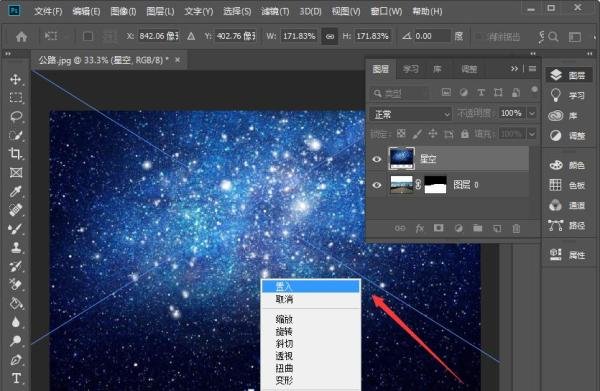Viewport: 600px width, 391px height.
Task: Toggle maintain aspect ratio link between W and H
Action: coord(329,36)
